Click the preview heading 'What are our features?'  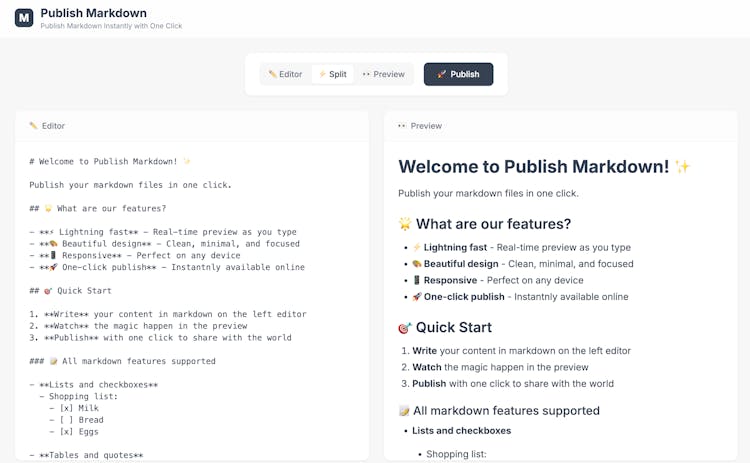[x=494, y=224]
